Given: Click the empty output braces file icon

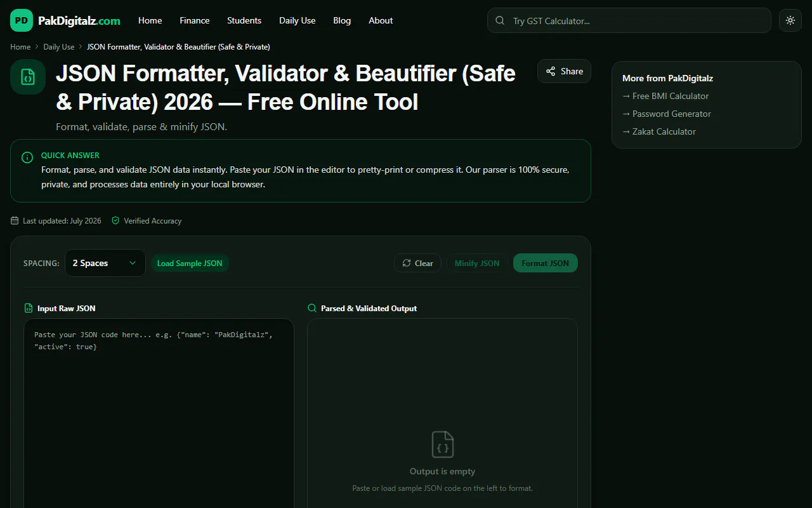Looking at the screenshot, I should tap(443, 444).
